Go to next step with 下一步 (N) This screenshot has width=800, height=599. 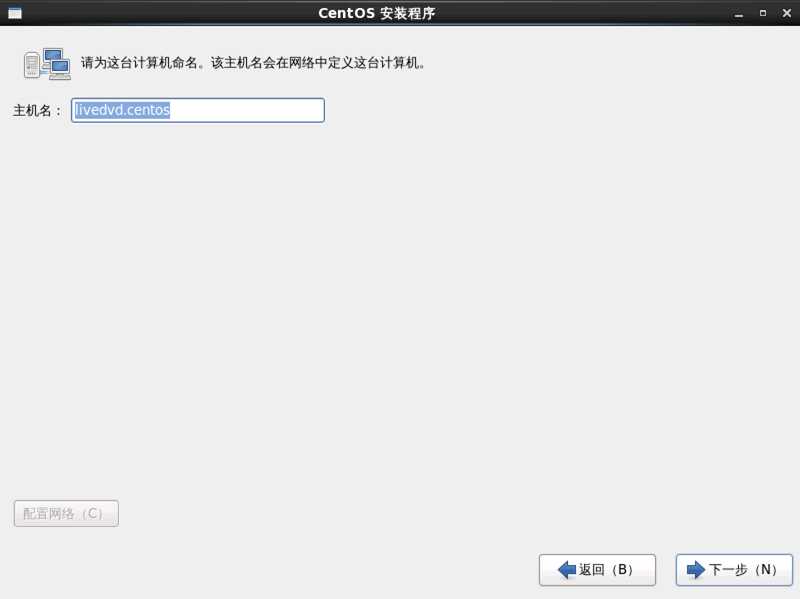coord(734,569)
